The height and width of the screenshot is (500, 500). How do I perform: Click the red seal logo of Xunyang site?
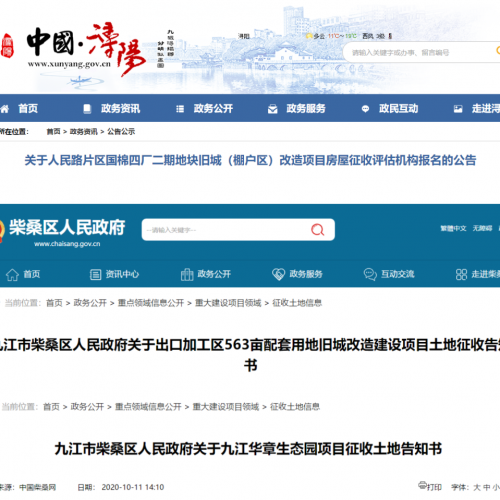tap(7, 46)
